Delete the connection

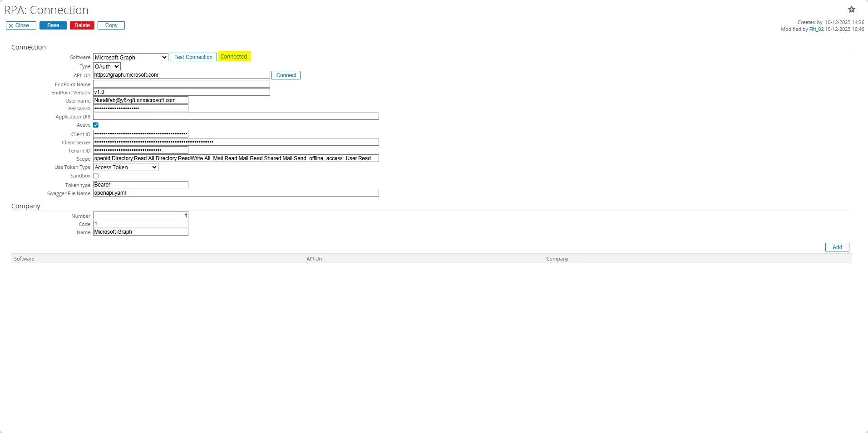(x=82, y=25)
